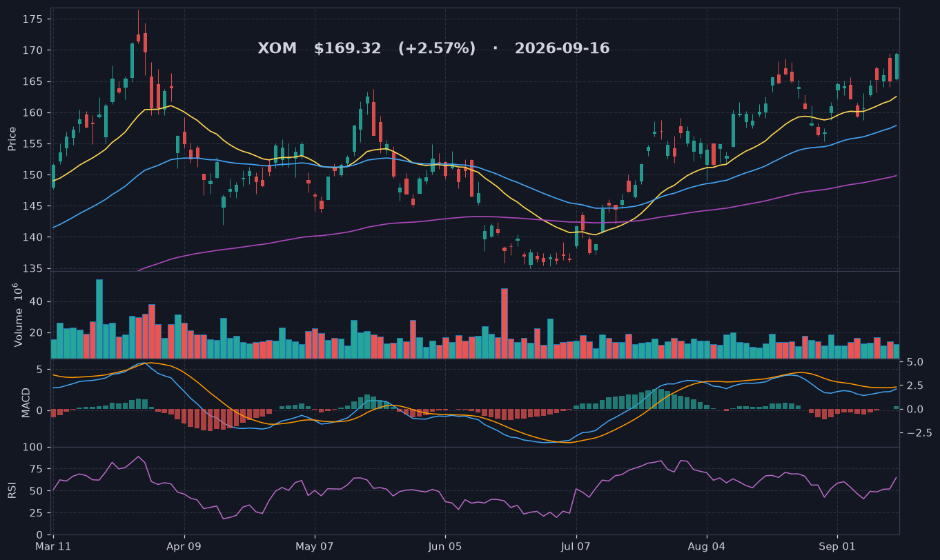Click the XOM ticker symbol in title

277,48
